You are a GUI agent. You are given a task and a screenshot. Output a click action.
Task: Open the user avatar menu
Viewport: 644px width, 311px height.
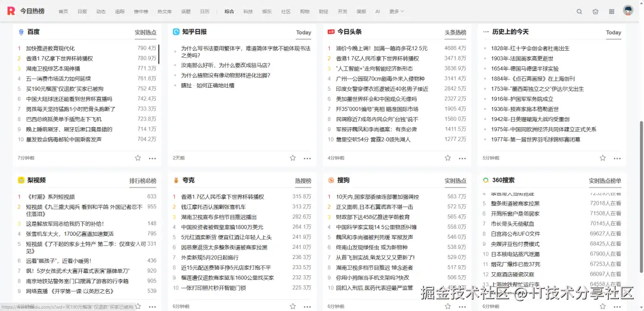click(627, 11)
